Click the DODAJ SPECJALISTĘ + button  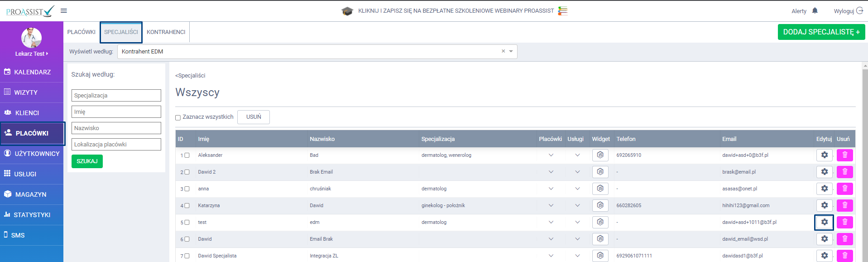click(821, 32)
